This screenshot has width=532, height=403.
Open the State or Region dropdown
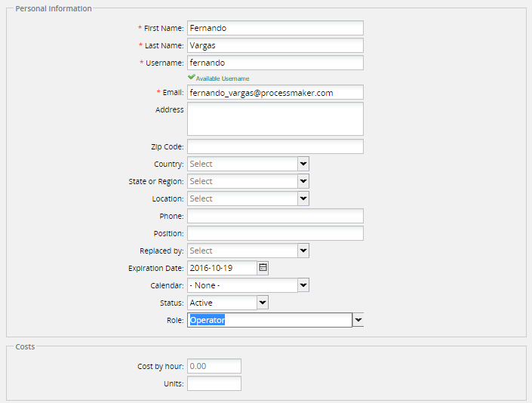303,181
